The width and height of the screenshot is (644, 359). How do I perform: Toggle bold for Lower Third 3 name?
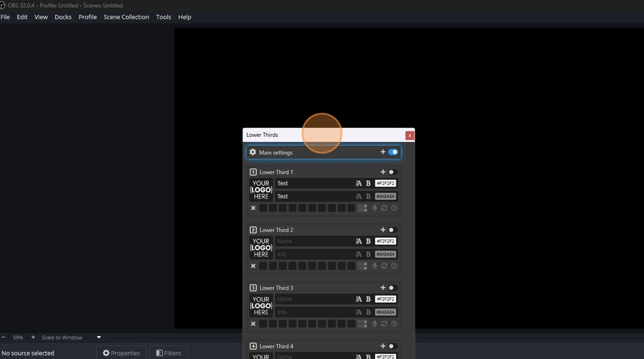[369, 299]
